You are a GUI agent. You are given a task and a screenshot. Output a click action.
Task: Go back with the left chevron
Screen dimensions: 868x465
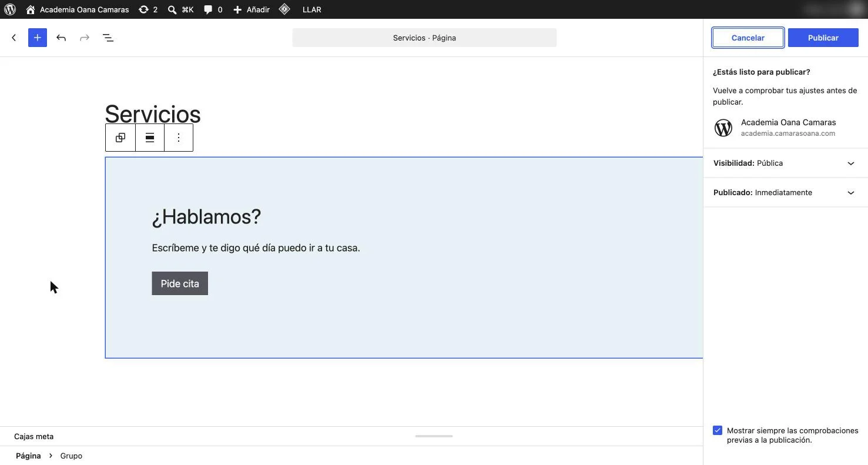pos(14,38)
